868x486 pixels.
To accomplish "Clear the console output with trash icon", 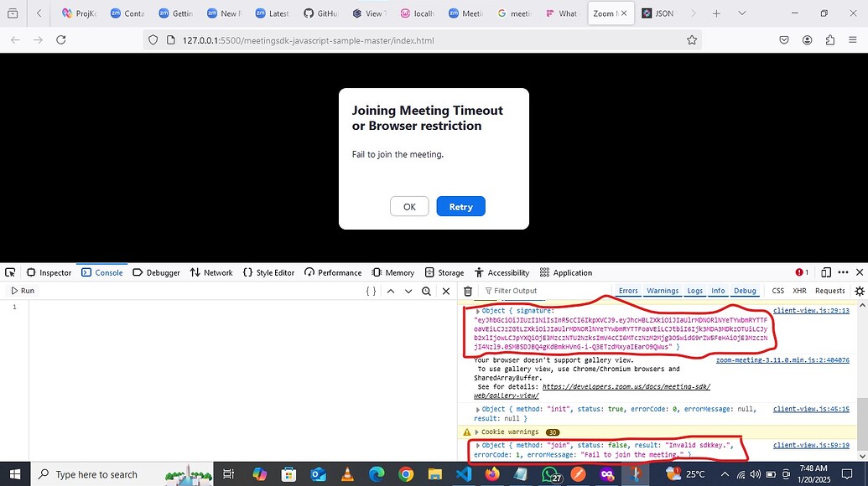I will [468, 291].
